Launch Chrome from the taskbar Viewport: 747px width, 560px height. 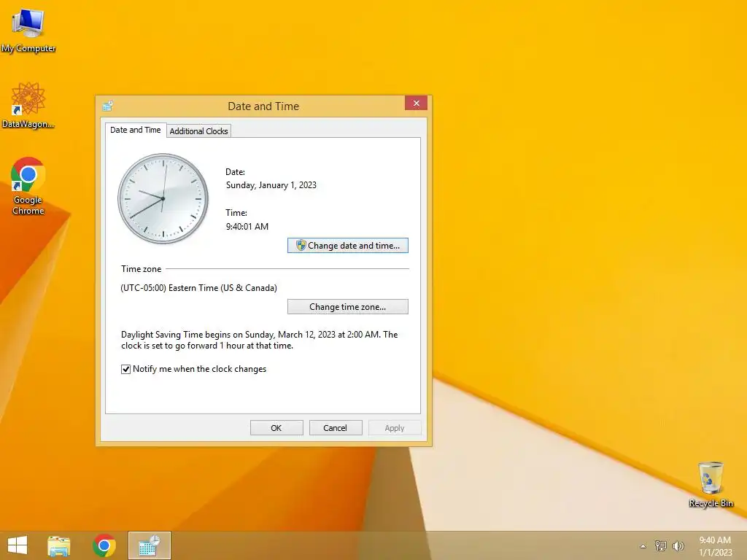click(x=104, y=545)
